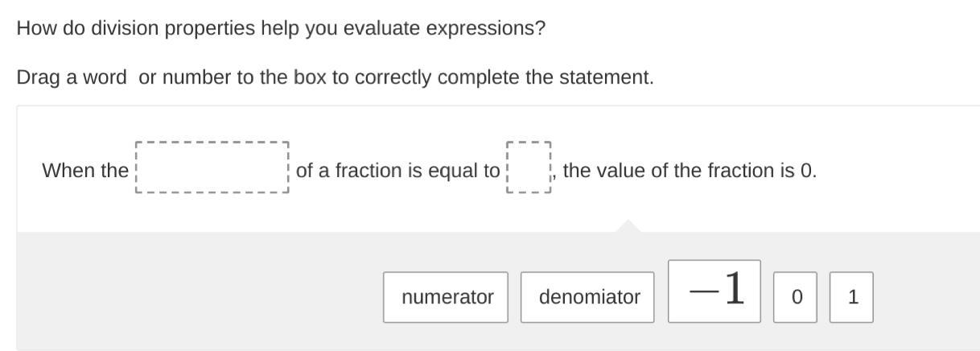
Task: Click the large empty word drop box
Action: pyautogui.click(x=212, y=168)
